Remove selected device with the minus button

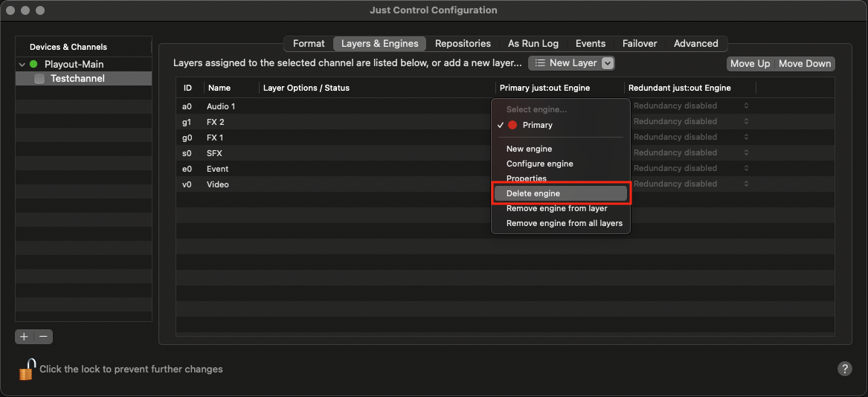pos(43,336)
